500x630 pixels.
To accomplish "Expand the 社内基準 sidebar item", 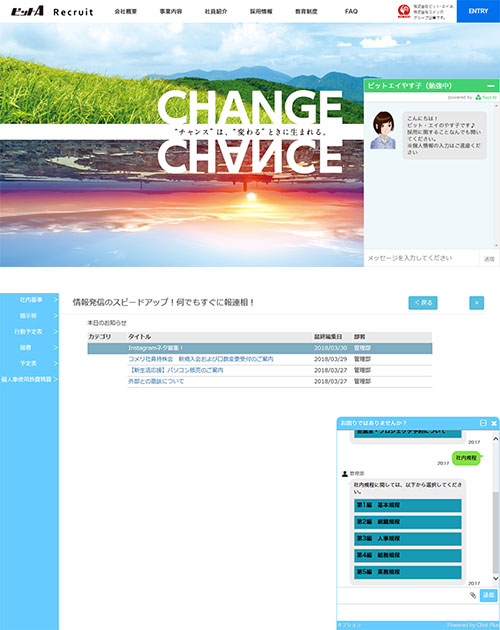I will (29, 300).
